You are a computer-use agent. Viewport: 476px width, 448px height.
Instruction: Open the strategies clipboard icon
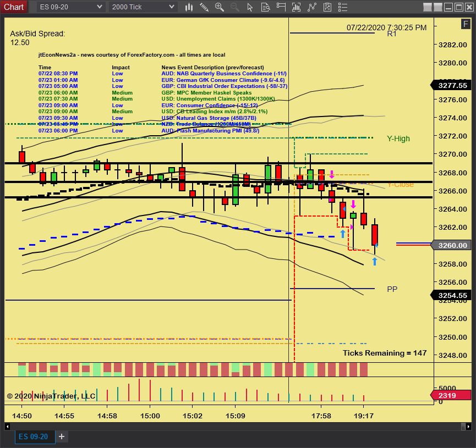pyautogui.click(x=327, y=7)
